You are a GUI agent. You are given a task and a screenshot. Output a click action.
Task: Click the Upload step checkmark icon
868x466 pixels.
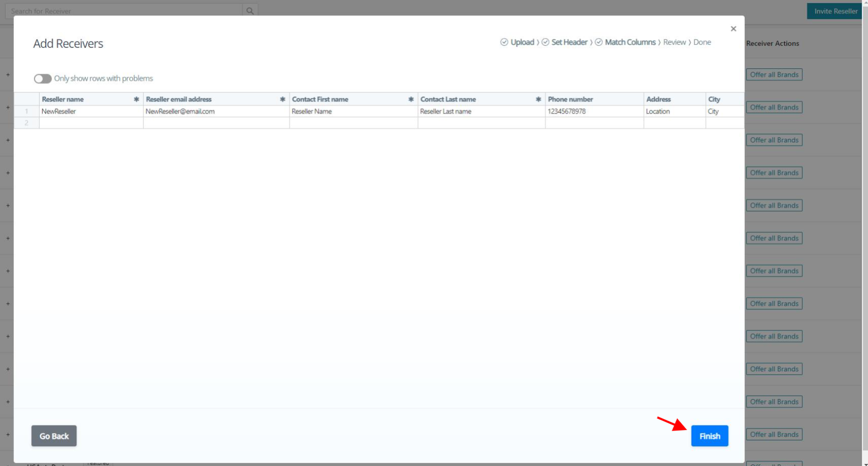pos(504,42)
